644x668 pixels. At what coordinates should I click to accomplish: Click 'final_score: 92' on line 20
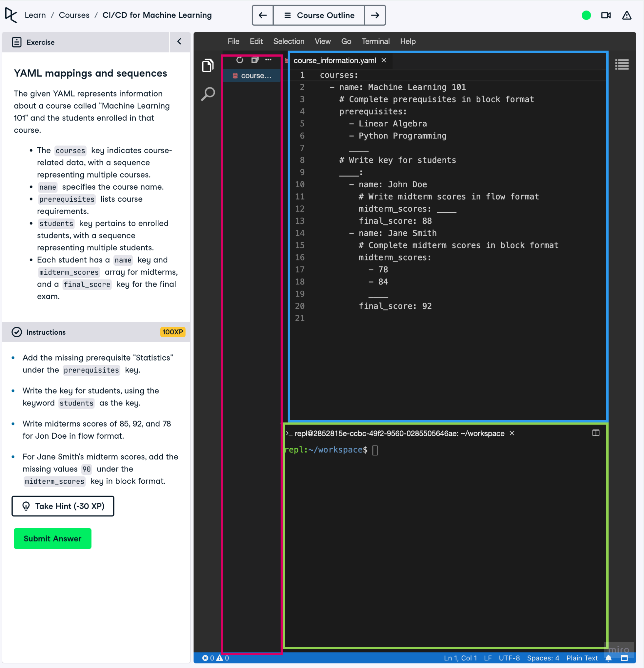pos(395,306)
